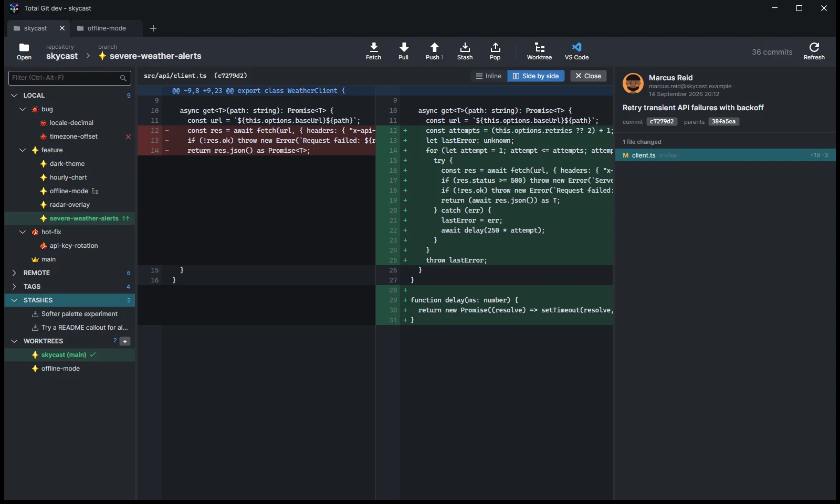Open a new repository tab with plus
840x504 pixels.
coord(153,28)
